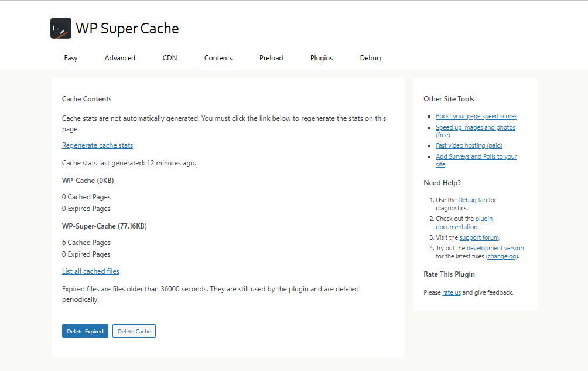Click the Regenerate cache stats link

[x=97, y=145]
